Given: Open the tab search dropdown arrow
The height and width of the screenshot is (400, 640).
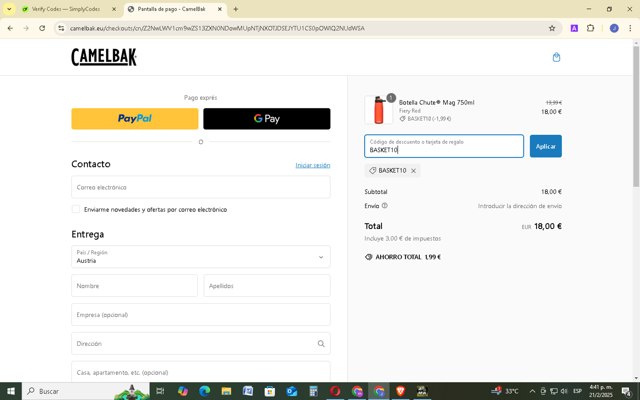Looking at the screenshot, I should coord(9,9).
